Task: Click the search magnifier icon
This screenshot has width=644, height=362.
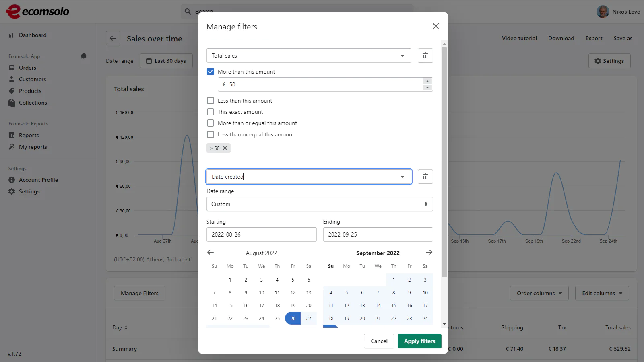Action: (188, 12)
